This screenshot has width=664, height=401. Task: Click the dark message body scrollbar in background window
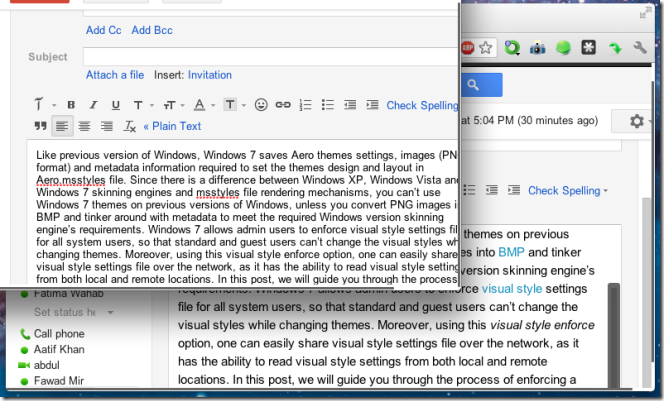614,335
